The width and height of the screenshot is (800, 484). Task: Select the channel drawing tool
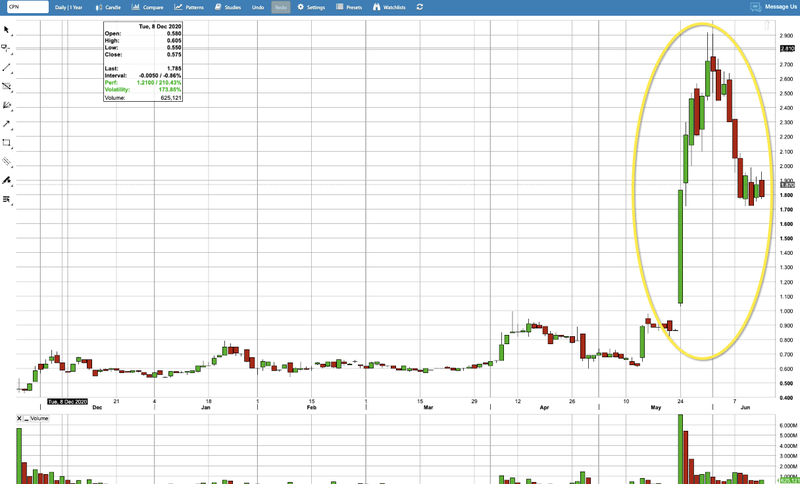click(x=6, y=86)
